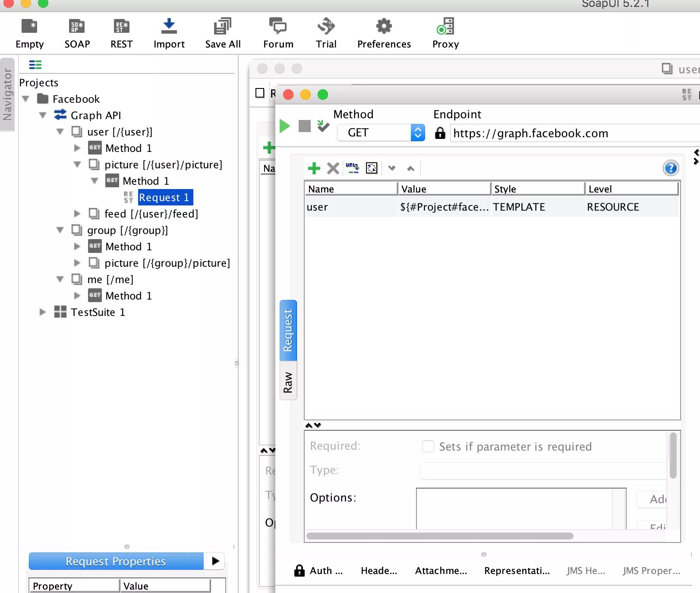Expand the TestSuite 1 node
The image size is (700, 593).
click(42, 312)
